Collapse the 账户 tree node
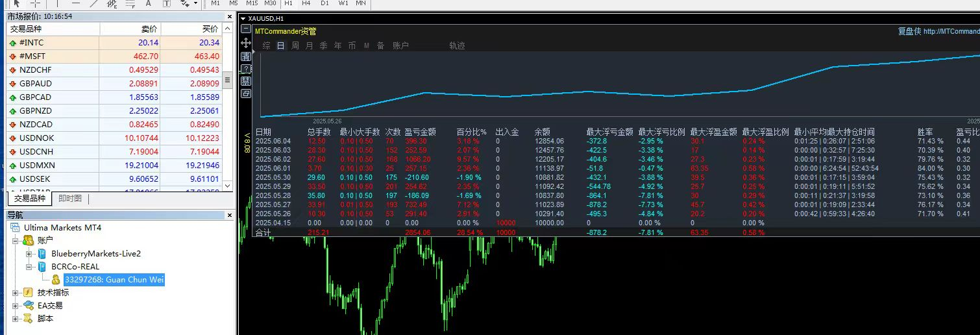980x335 pixels. [16, 241]
